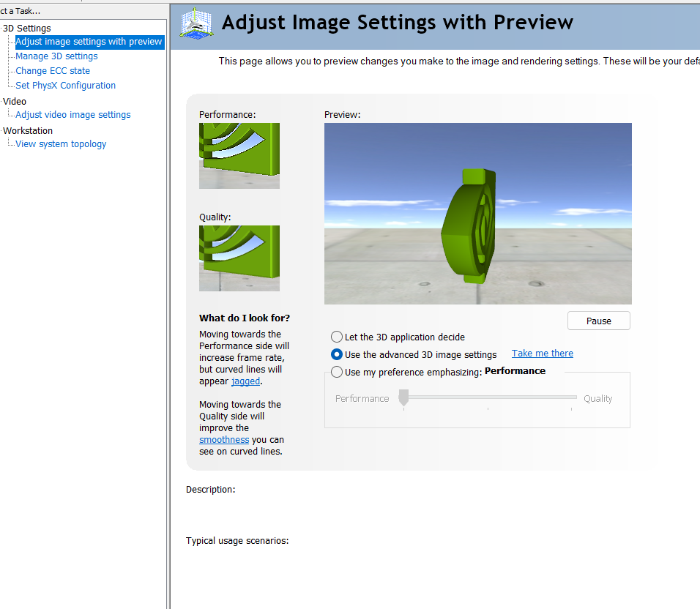Select 'Let the 3D application decide'

337,337
